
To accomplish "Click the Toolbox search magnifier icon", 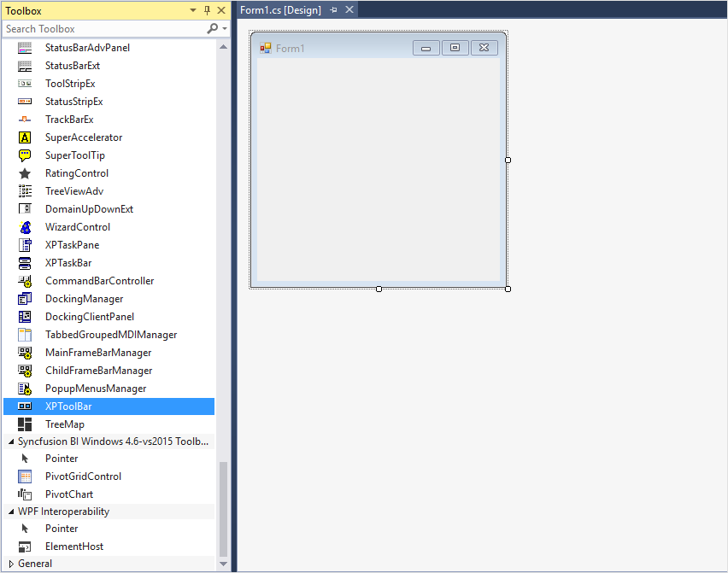I will [x=212, y=29].
